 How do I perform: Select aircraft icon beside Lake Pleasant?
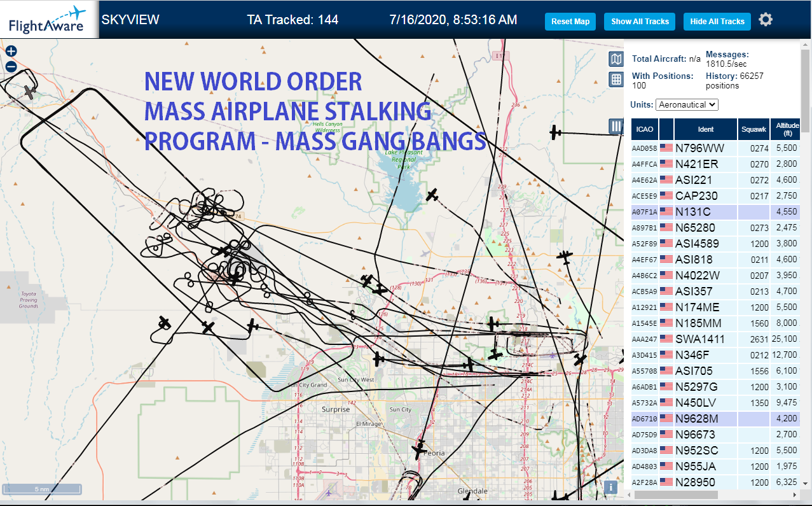[x=432, y=195]
